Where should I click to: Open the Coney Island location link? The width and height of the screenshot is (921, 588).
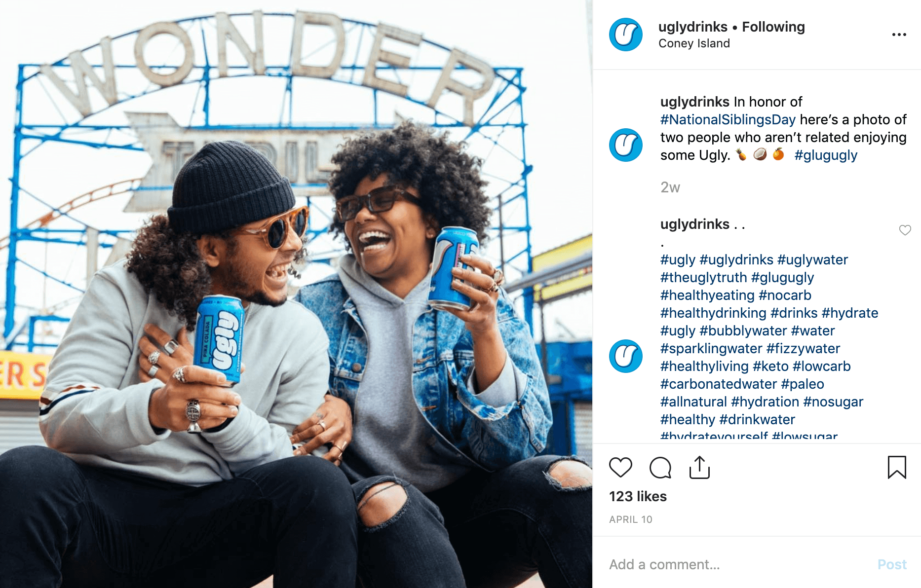tap(694, 43)
